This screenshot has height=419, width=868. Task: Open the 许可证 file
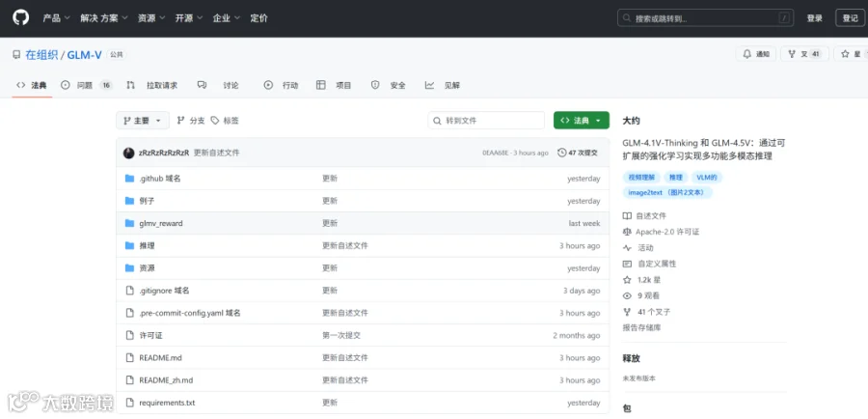coord(150,335)
